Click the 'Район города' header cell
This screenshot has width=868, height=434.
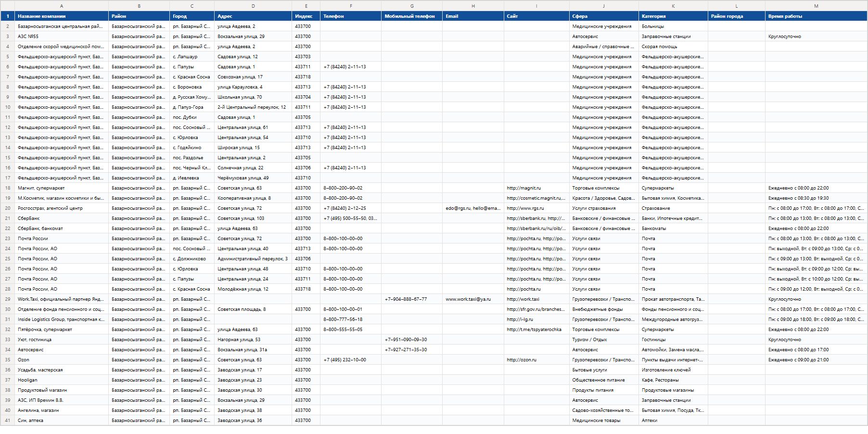pos(737,16)
